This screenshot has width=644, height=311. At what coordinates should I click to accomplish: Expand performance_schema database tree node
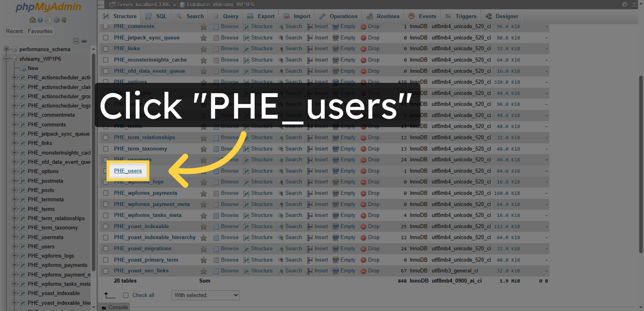pos(6,49)
